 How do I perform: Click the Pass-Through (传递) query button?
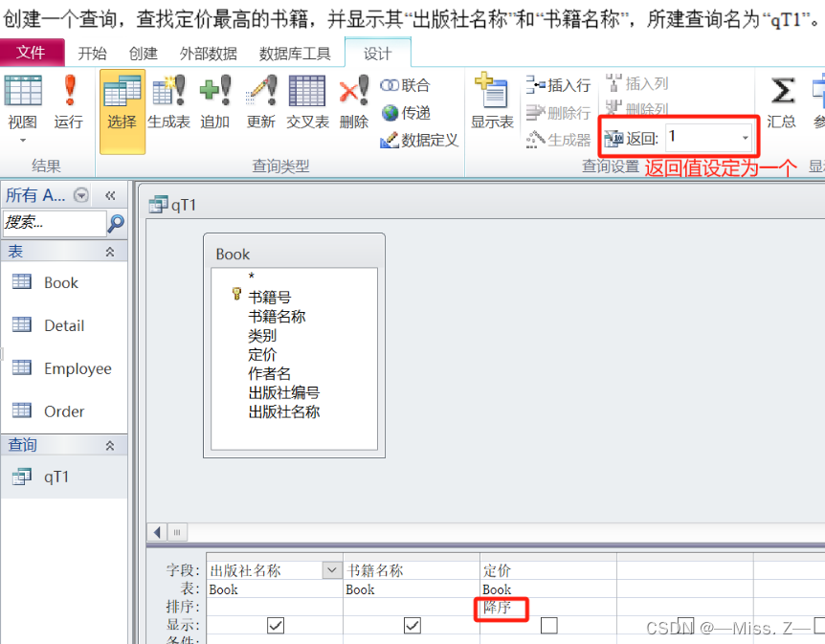[x=405, y=113]
